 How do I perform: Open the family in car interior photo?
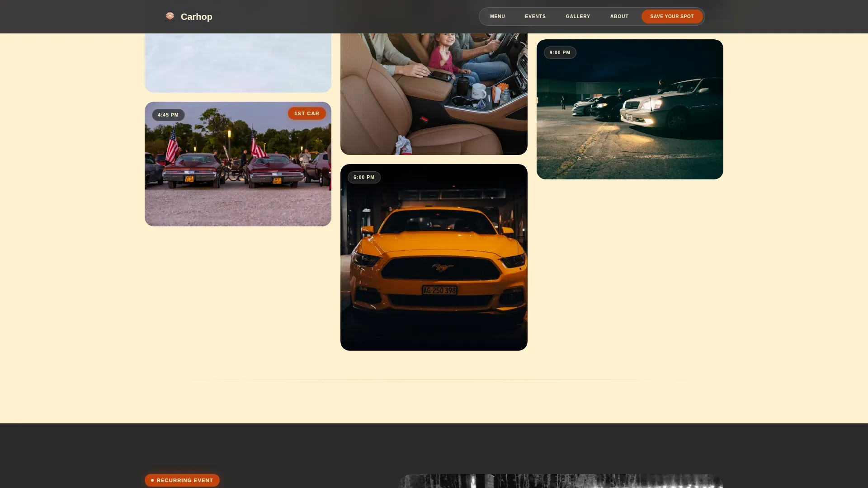(434, 94)
